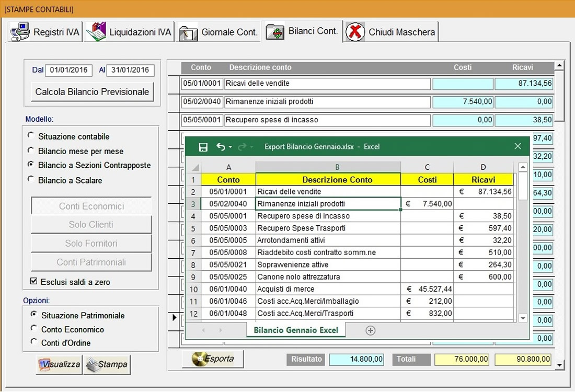575x392 pixels.
Task: Switch to Bilanci Cont. tab
Action: point(302,31)
